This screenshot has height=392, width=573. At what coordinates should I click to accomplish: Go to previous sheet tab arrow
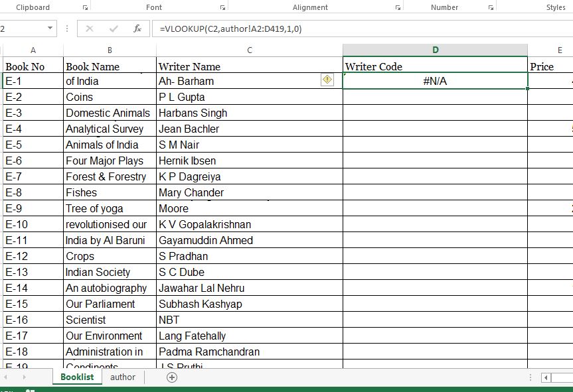pyautogui.click(x=6, y=377)
